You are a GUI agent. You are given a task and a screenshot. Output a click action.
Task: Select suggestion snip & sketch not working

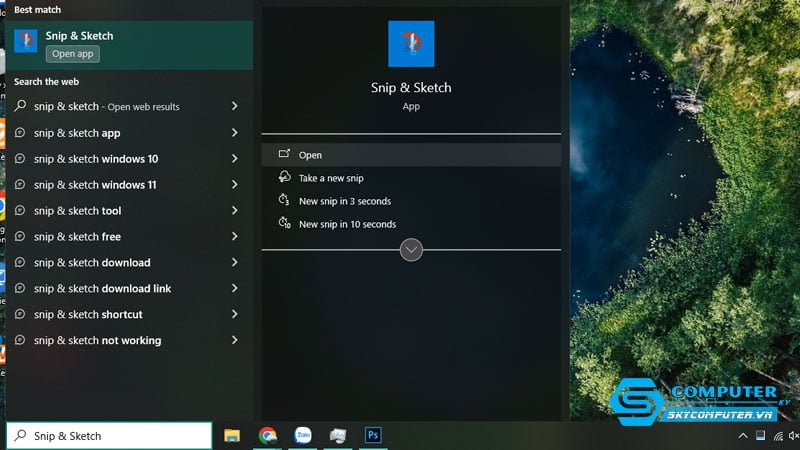130,340
